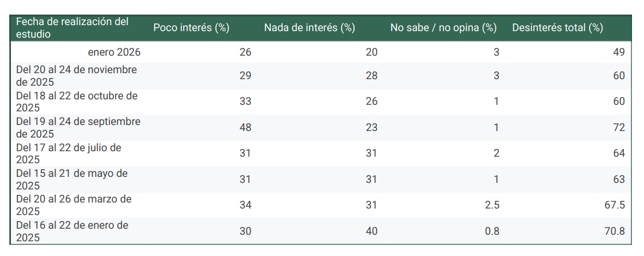Click the "Del 16 al 22 de enero de 2025" cell
The height and width of the screenshot is (256, 644).
pyautogui.click(x=72, y=231)
